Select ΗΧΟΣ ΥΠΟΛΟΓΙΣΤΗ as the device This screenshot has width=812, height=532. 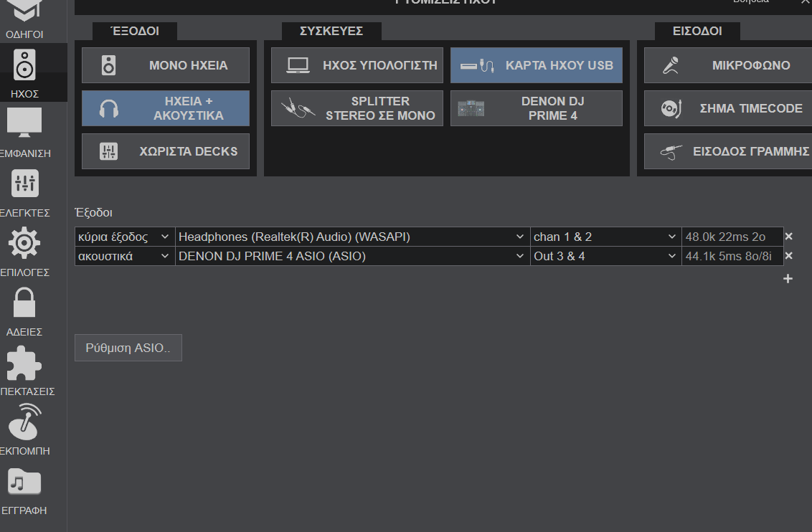(357, 65)
